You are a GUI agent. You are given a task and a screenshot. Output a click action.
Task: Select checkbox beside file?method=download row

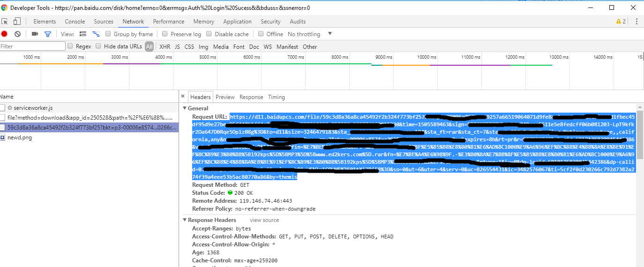pos(3,117)
